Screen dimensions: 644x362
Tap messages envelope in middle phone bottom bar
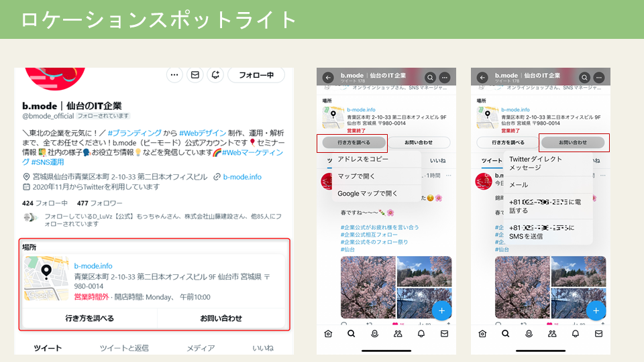[444, 334]
